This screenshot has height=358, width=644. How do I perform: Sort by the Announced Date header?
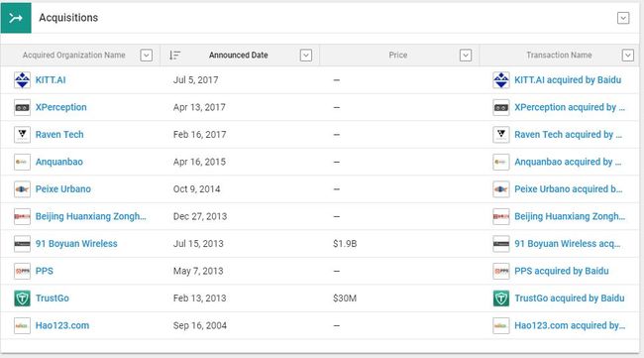pos(238,56)
